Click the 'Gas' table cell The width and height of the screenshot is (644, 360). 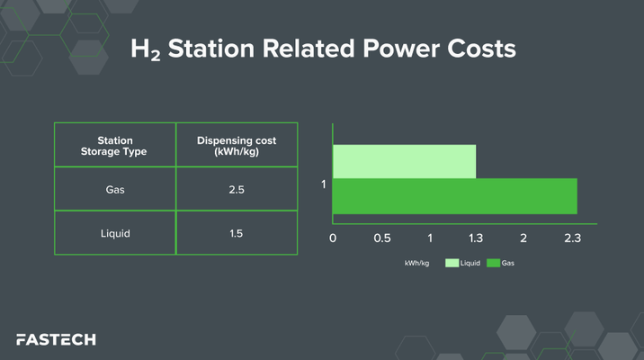[115, 189]
